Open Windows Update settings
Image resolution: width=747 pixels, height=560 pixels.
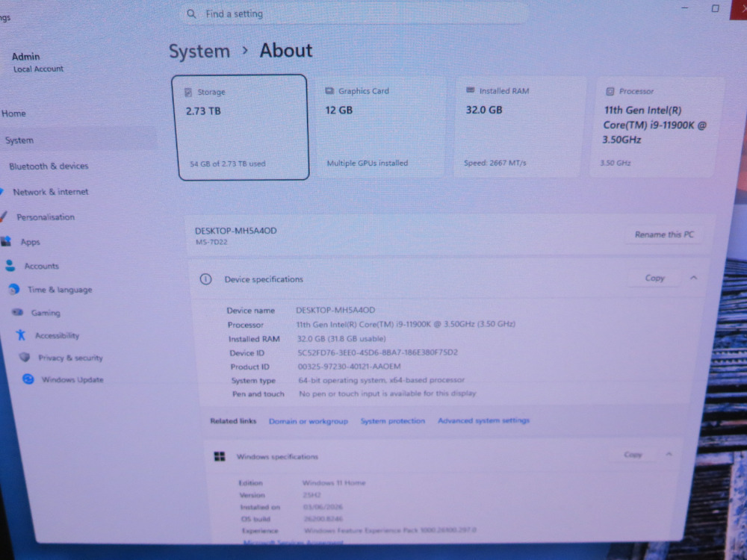[72, 379]
